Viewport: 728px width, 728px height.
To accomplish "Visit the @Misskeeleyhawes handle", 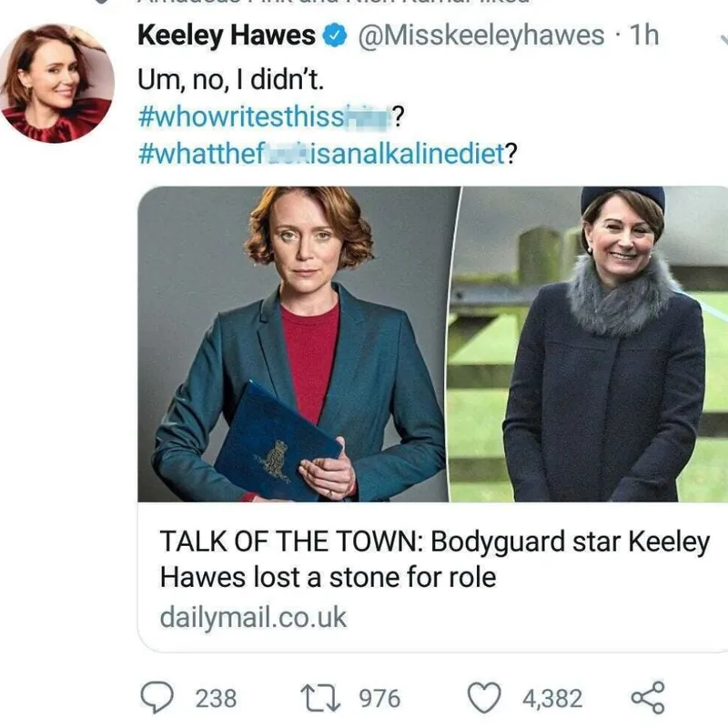I will coord(481,36).
